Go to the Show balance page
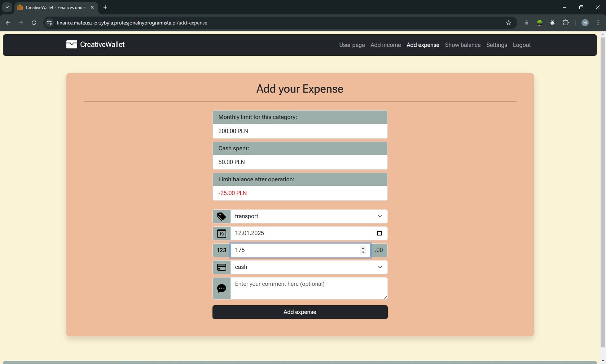The width and height of the screenshot is (606, 364). (x=462, y=45)
